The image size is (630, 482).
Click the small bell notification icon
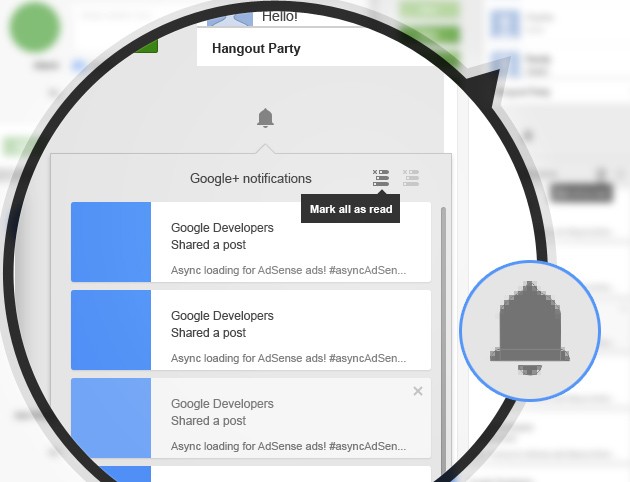click(265, 118)
